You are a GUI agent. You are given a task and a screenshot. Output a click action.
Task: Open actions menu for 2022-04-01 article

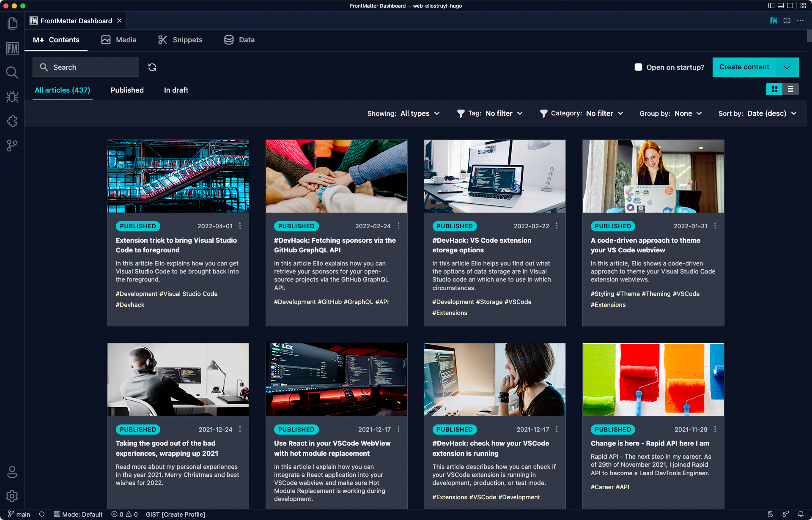click(240, 226)
